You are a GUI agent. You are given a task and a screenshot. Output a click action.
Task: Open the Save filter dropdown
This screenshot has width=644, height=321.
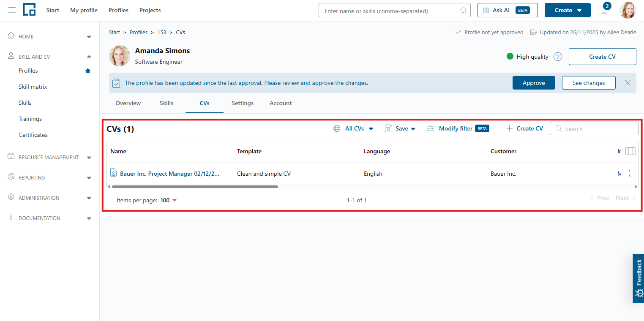pos(400,128)
